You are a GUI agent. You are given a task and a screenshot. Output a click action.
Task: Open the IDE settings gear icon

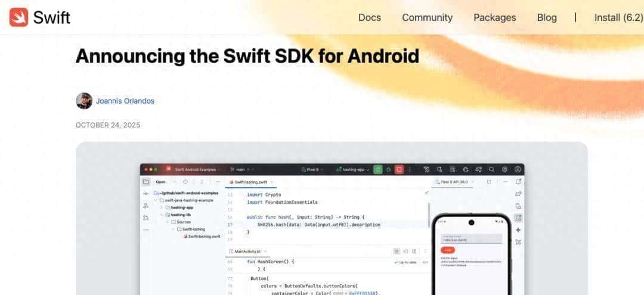(x=504, y=169)
